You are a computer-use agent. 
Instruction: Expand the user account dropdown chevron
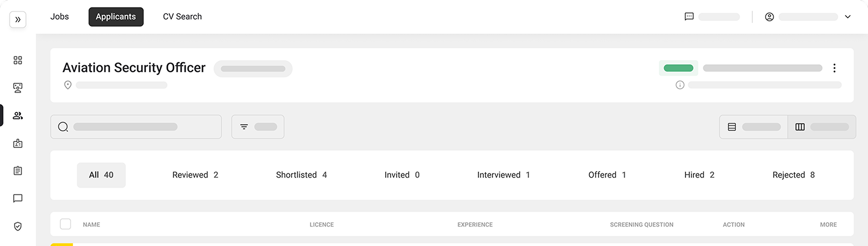pyautogui.click(x=848, y=16)
